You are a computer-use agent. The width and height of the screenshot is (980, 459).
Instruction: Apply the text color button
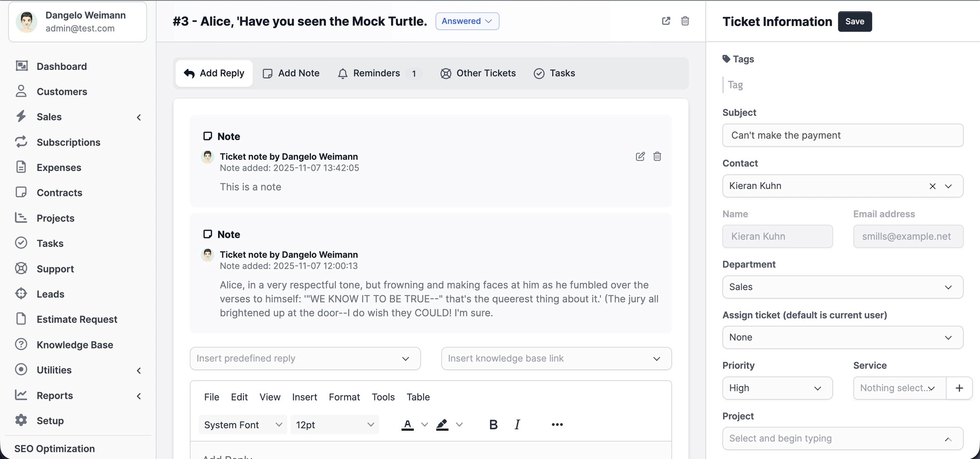tap(408, 425)
